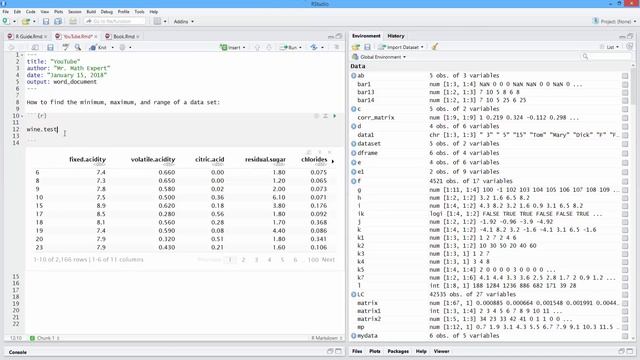Open the Insert chunk dropdown

233,47
